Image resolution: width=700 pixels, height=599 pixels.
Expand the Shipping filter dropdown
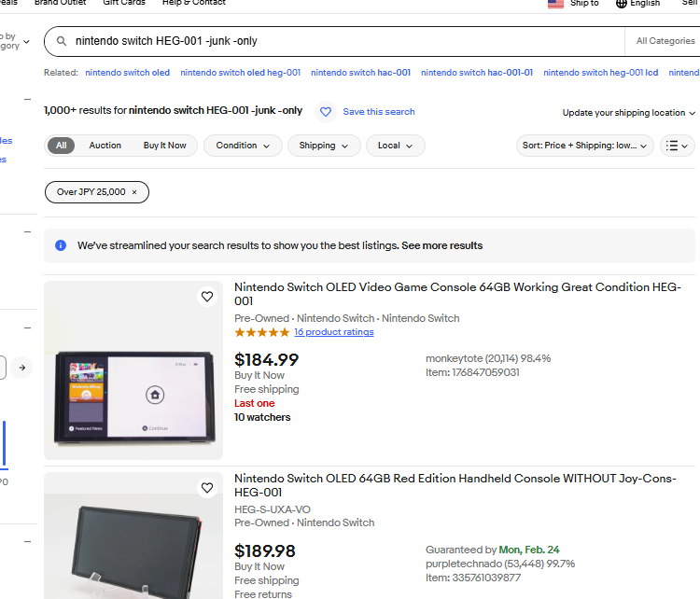click(x=324, y=146)
